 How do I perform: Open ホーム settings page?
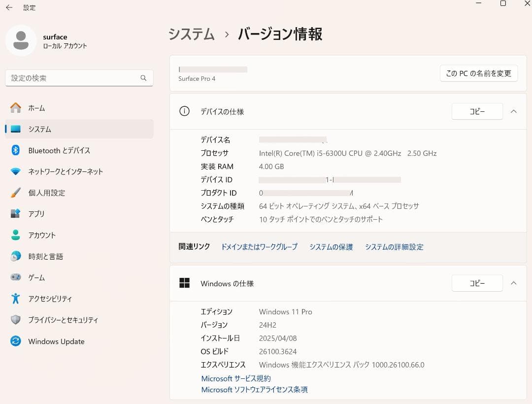[x=79, y=108]
